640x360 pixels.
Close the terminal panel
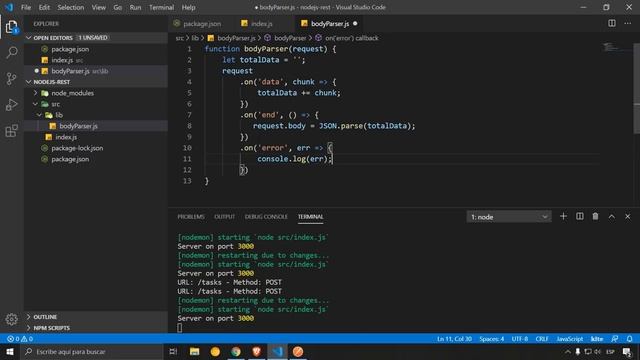tap(627, 216)
